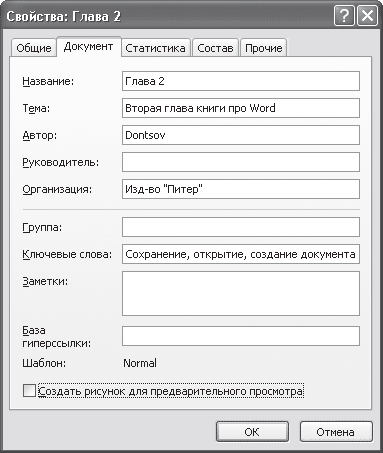The width and height of the screenshot is (383, 453).
Task: Click the help question mark icon
Action: 344,16
